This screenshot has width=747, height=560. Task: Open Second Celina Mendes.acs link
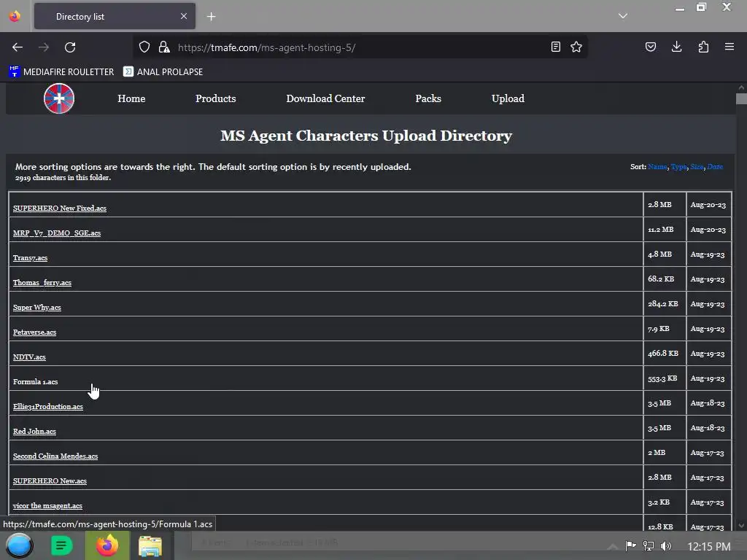point(55,456)
